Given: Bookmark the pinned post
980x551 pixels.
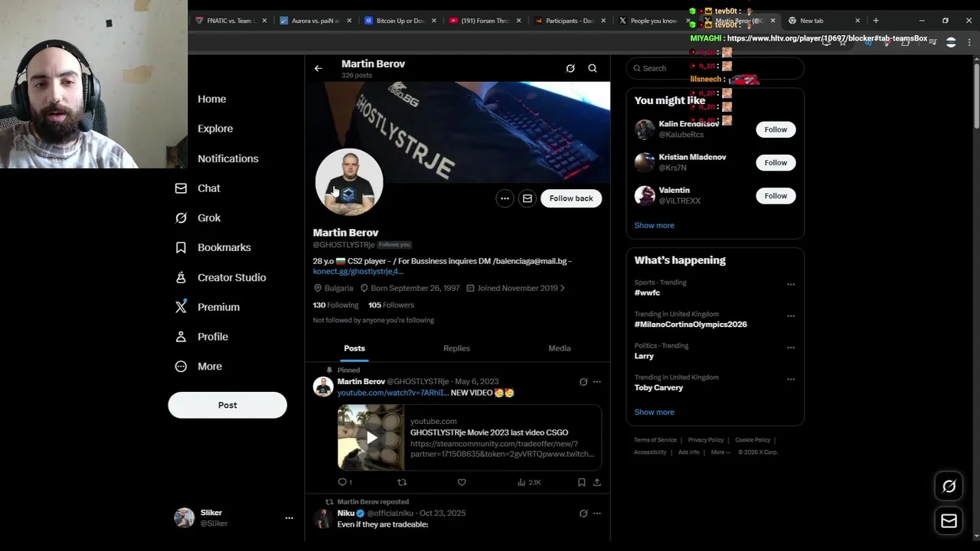Looking at the screenshot, I should [582, 483].
